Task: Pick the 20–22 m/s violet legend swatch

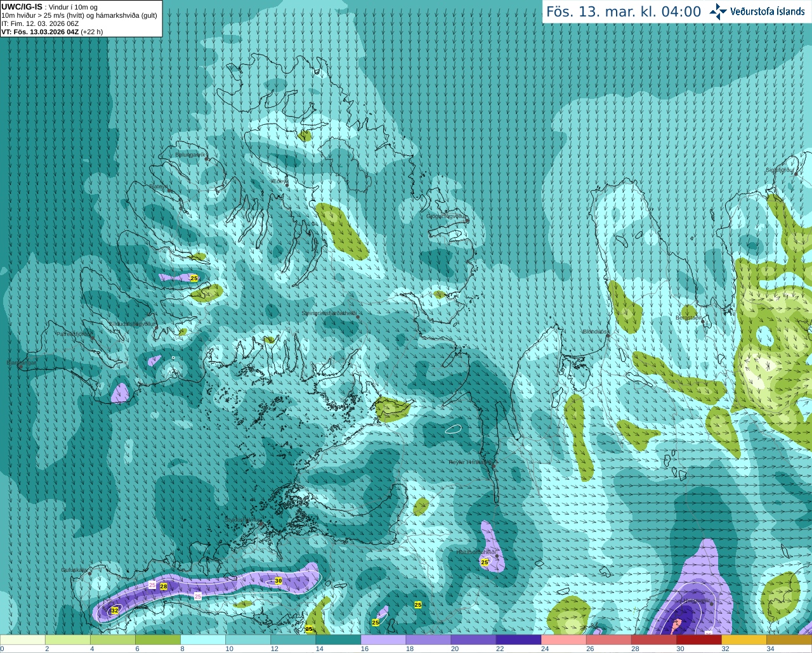Action: pos(473,640)
